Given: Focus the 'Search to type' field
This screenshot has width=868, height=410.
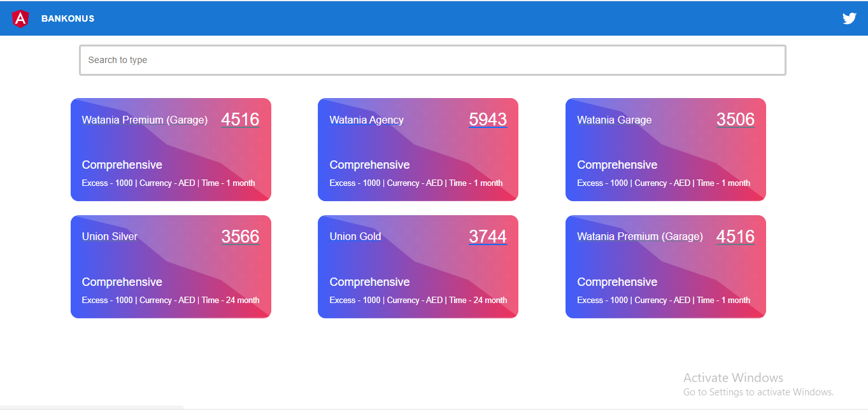Looking at the screenshot, I should click(432, 60).
